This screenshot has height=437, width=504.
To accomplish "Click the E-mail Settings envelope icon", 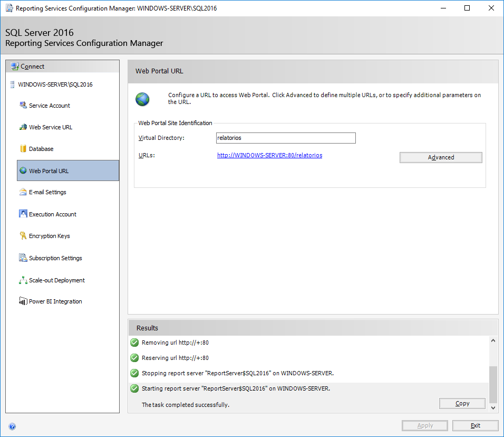I will (23, 192).
